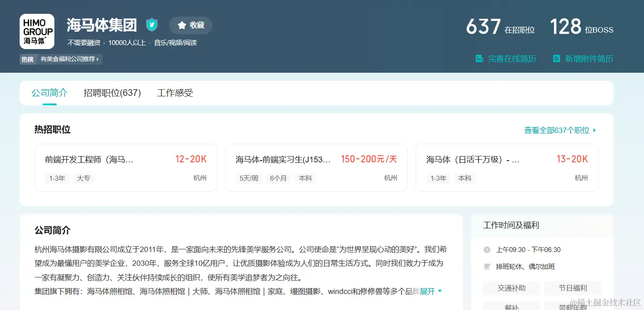Click the 工作时间及福利 heading
644x310 pixels.
click(x=511, y=225)
